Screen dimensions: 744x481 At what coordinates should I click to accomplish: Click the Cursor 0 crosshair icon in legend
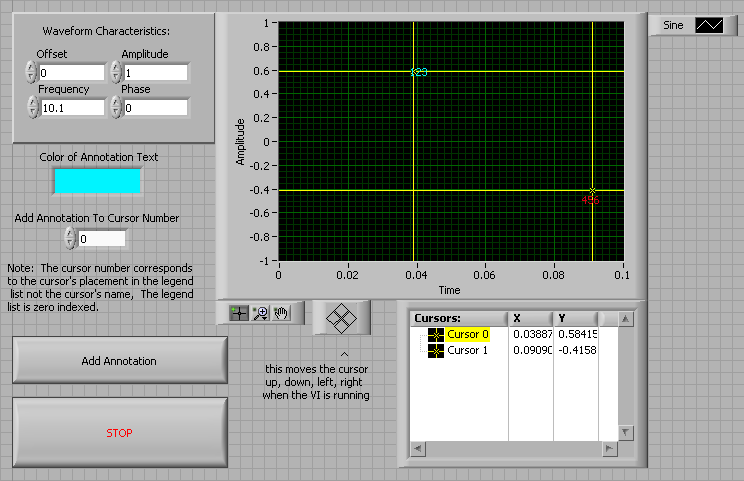pyautogui.click(x=436, y=334)
